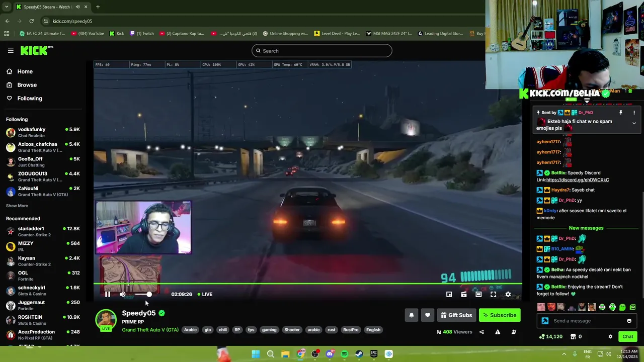Open Discord from the taskbar
Viewport: 644px width, 362px height.
(330, 354)
